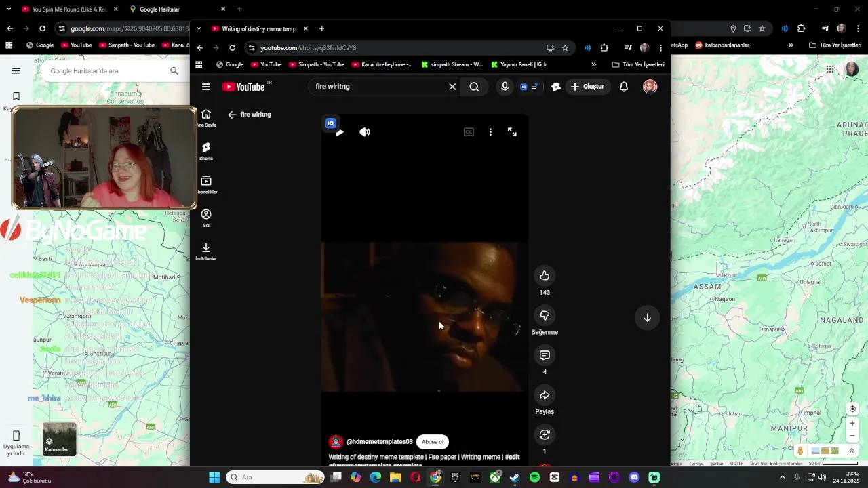
Task: Expand hidden bookmarks chevron in YouTube window
Action: (x=594, y=64)
